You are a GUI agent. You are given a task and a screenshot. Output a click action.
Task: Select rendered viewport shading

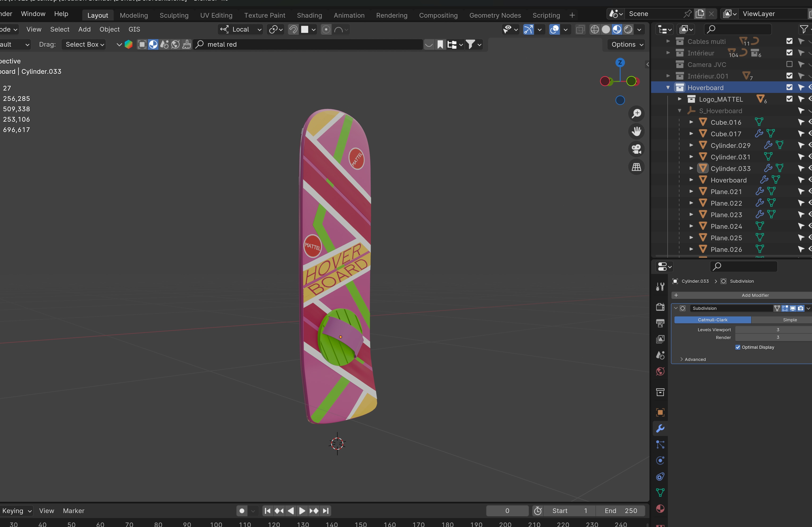click(628, 29)
